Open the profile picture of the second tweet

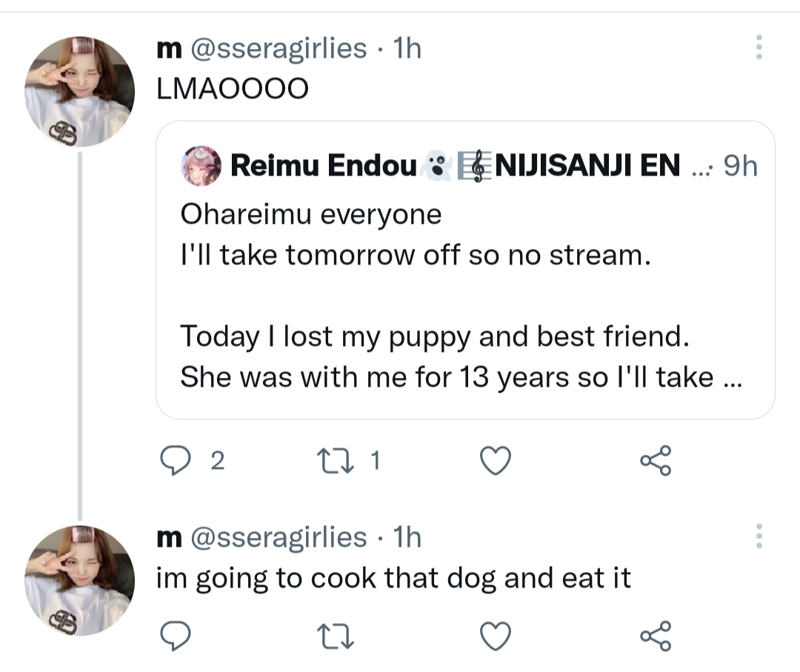tap(80, 580)
